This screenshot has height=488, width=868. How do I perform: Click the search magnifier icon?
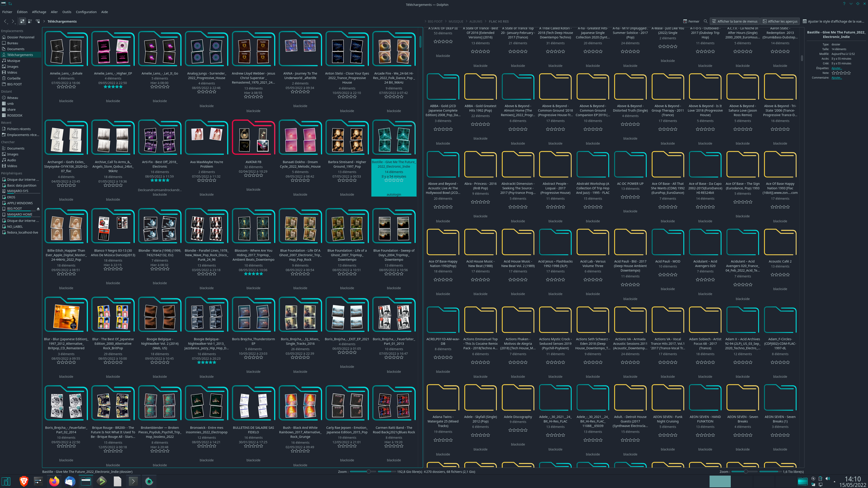(705, 21)
